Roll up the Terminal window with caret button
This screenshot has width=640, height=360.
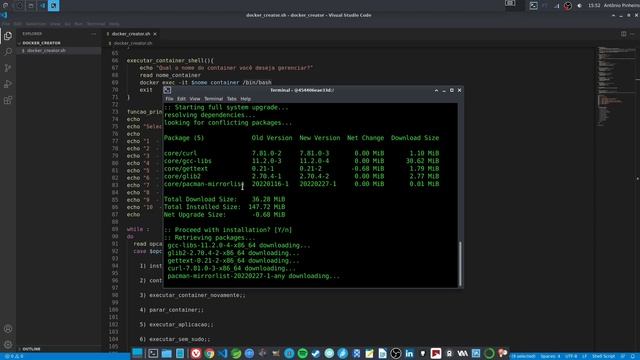(x=436, y=90)
